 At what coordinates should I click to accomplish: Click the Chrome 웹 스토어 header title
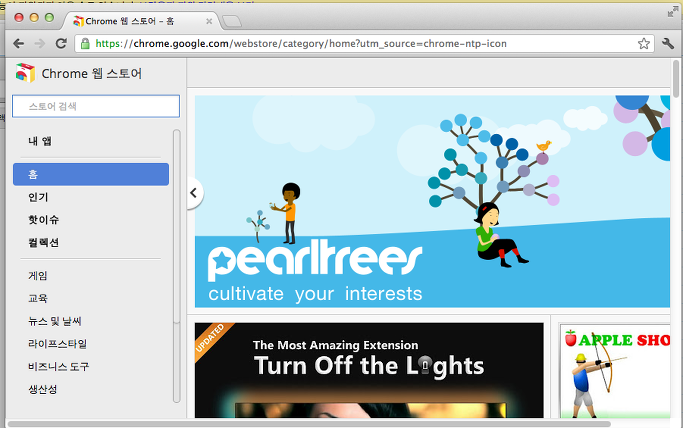coord(92,74)
